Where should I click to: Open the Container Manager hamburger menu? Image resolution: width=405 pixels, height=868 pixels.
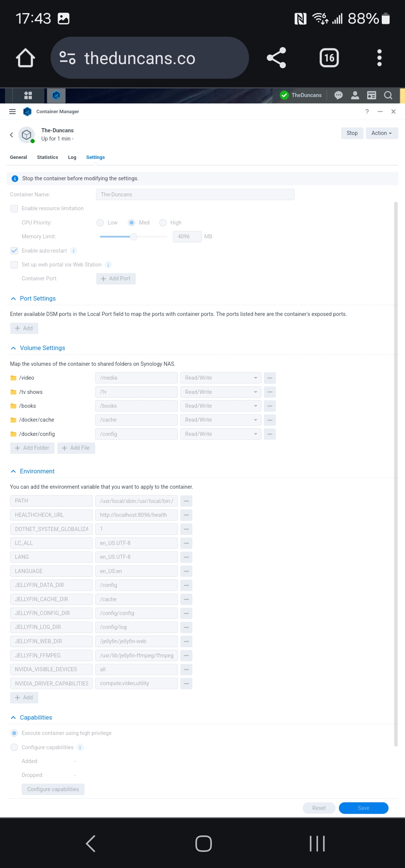pyautogui.click(x=12, y=112)
